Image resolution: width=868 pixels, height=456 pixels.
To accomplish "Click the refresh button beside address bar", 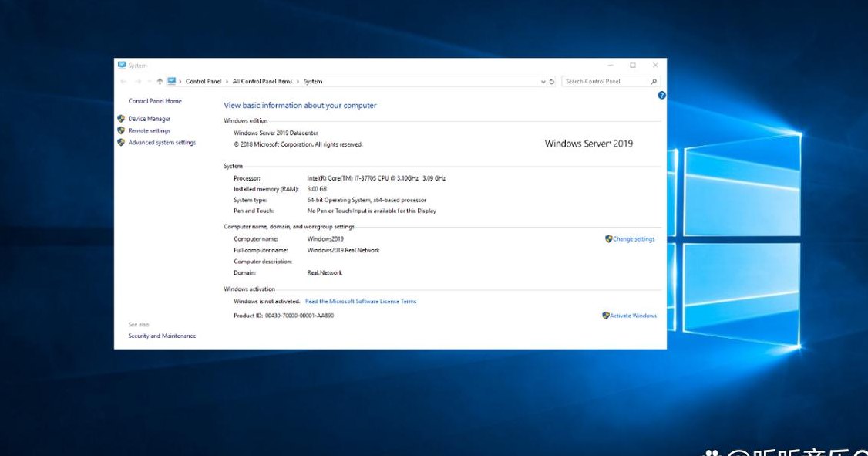I will click(551, 82).
